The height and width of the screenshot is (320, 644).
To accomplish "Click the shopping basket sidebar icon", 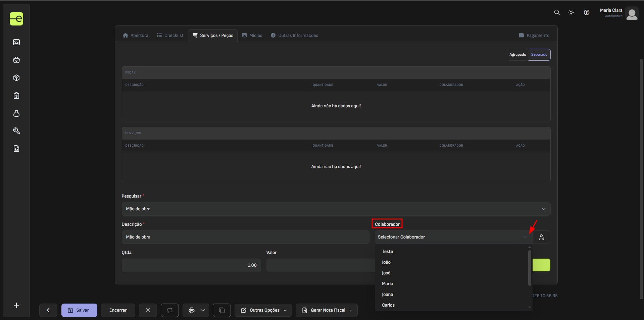I will pyautogui.click(x=16, y=60).
